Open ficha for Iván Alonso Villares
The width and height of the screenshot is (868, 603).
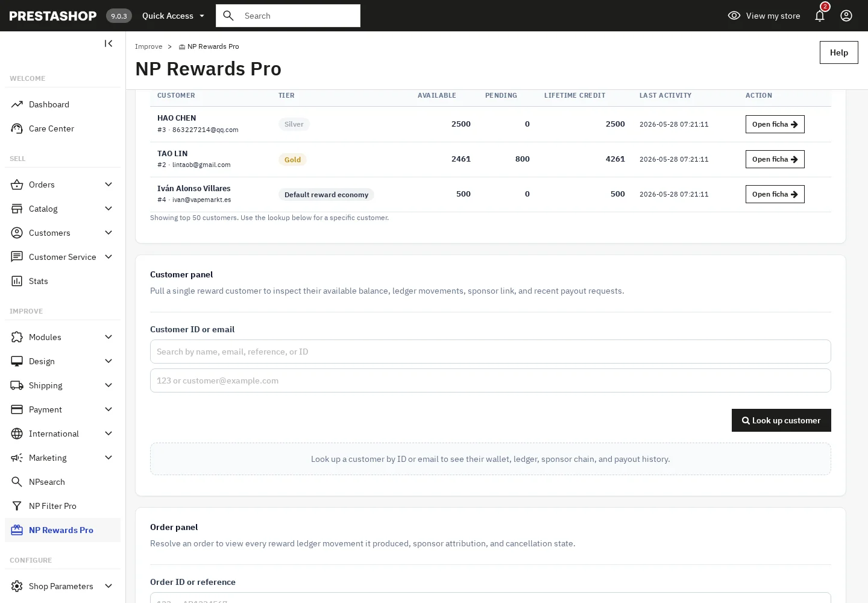click(775, 194)
